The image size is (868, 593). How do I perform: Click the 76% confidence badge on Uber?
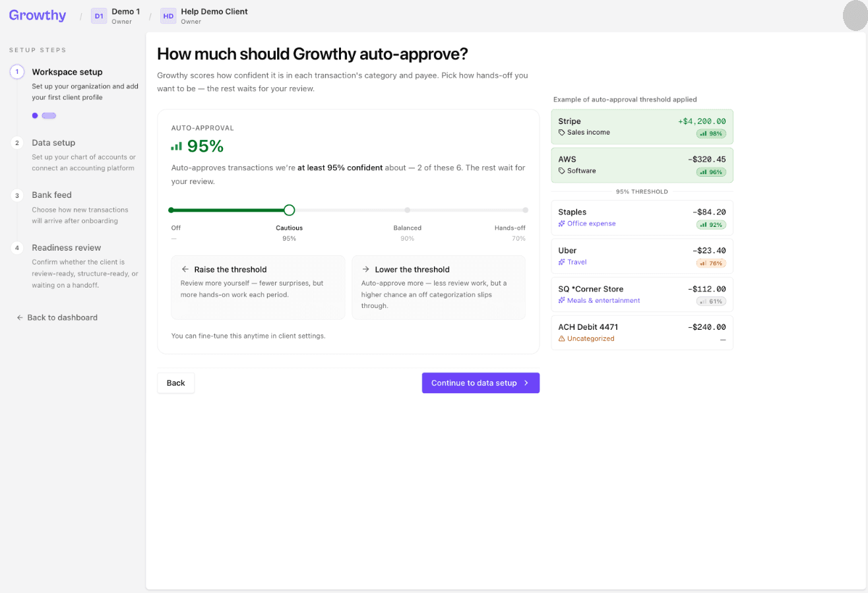(x=711, y=263)
